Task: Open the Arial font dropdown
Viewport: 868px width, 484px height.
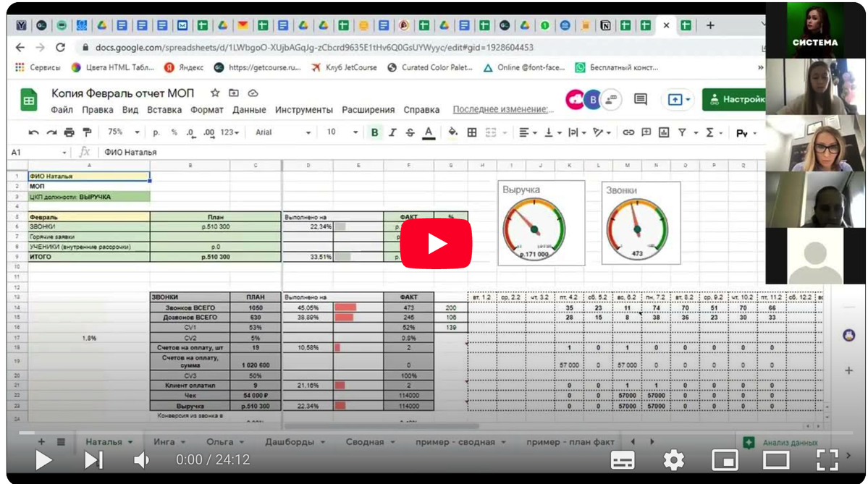Action: [283, 132]
